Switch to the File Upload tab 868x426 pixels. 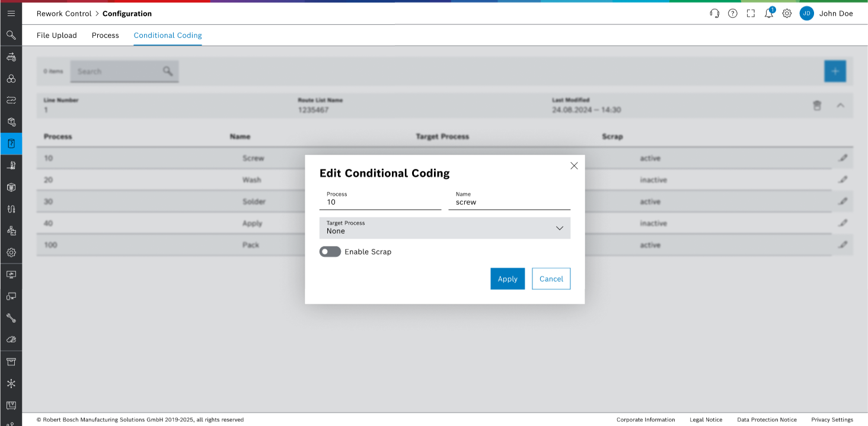pos(56,36)
